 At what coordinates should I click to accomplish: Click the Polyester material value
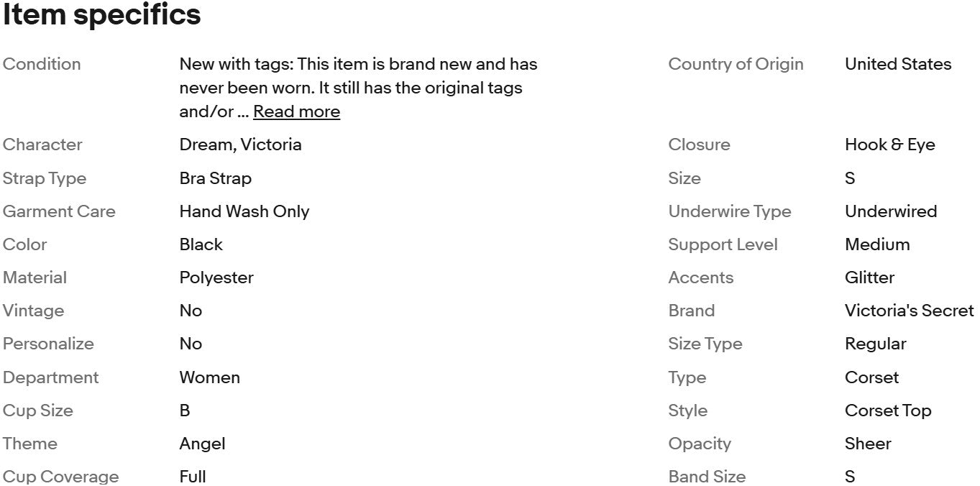216,278
